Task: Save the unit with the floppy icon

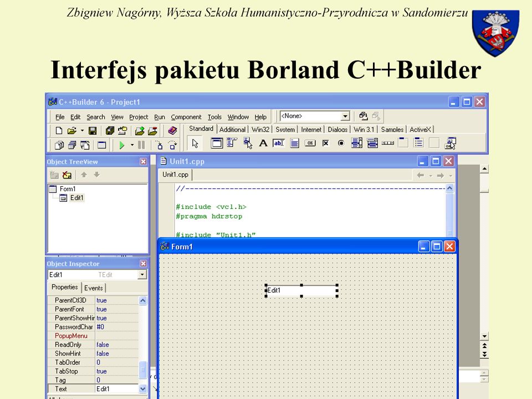Action: point(93,131)
